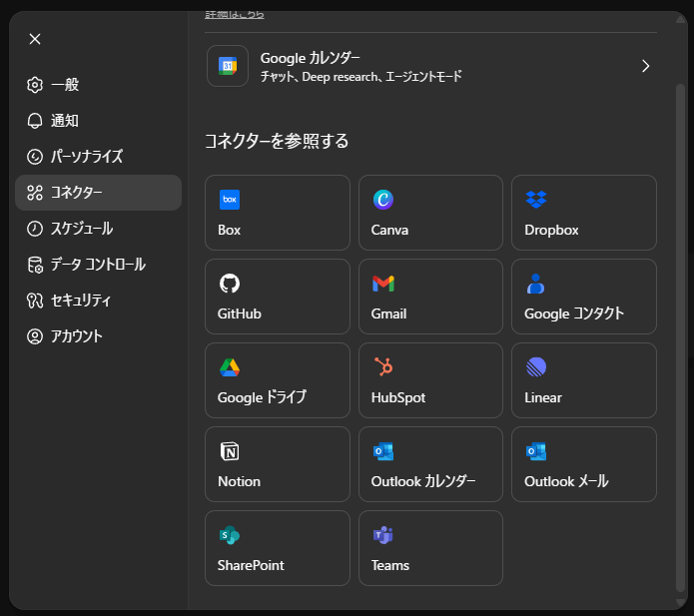
Task: Close the settings dialog with the X
Action: [x=35, y=39]
